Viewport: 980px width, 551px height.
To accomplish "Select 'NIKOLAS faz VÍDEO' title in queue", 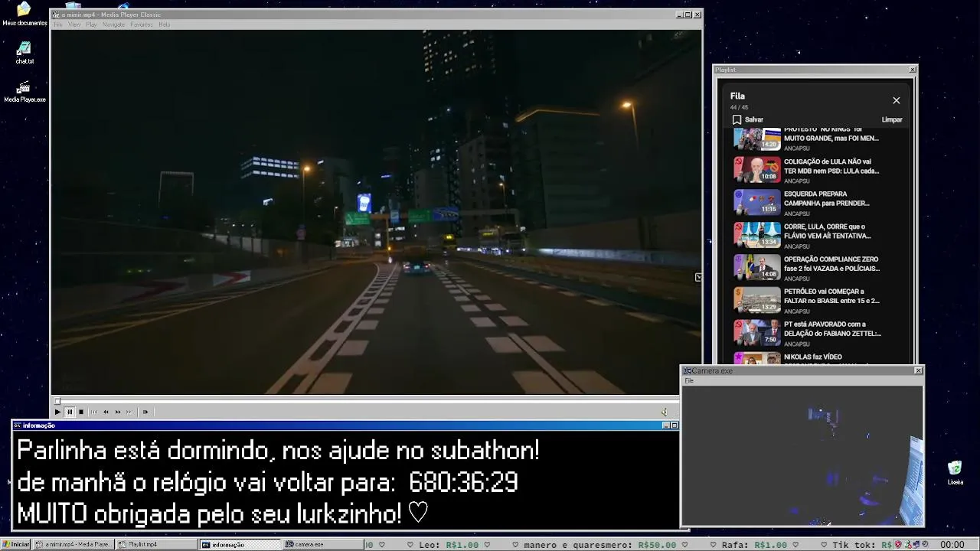I will [812, 357].
